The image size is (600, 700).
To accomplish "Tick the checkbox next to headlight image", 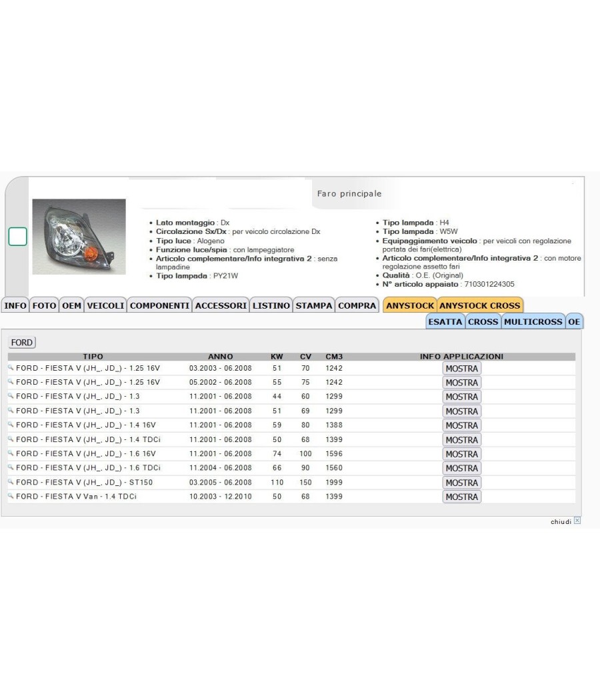I will (18, 237).
